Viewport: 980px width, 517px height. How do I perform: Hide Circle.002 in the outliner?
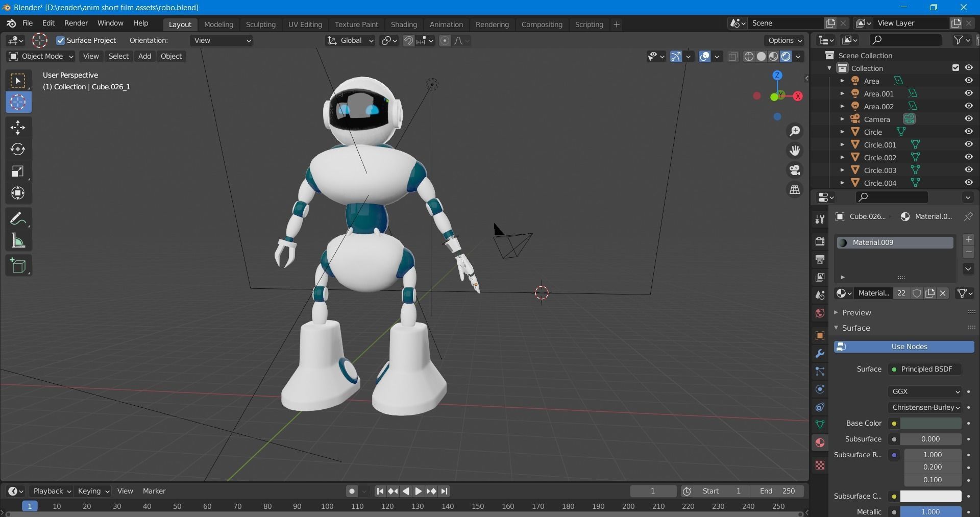[968, 157]
